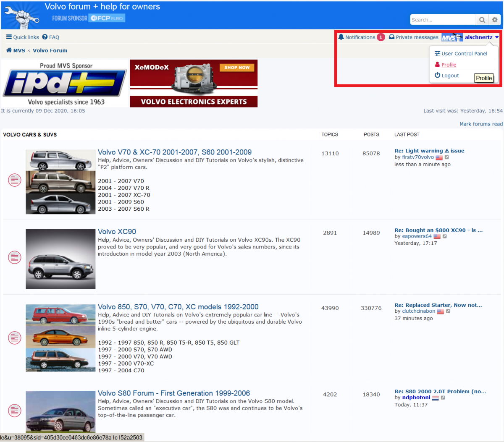Click forum status icon beside Volvo XC90
The width and height of the screenshot is (504, 442).
tap(15, 257)
